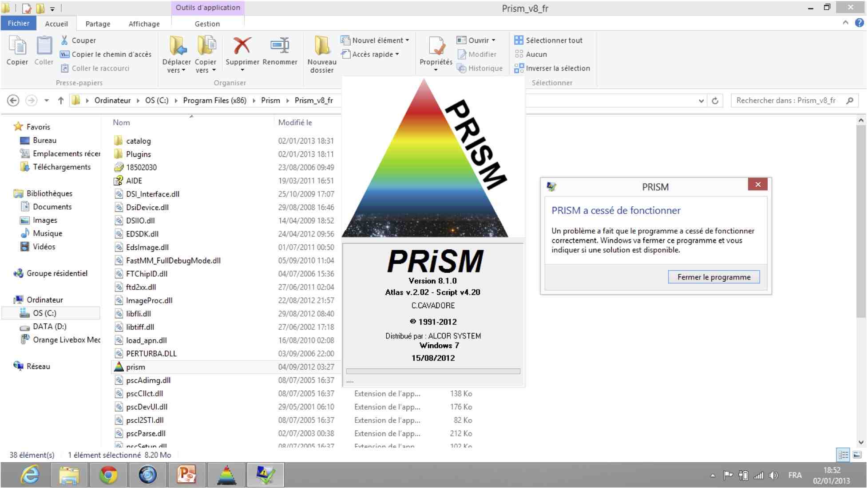The image size is (868, 488).
Task: Switch to details view toggle
Action: [843, 455]
